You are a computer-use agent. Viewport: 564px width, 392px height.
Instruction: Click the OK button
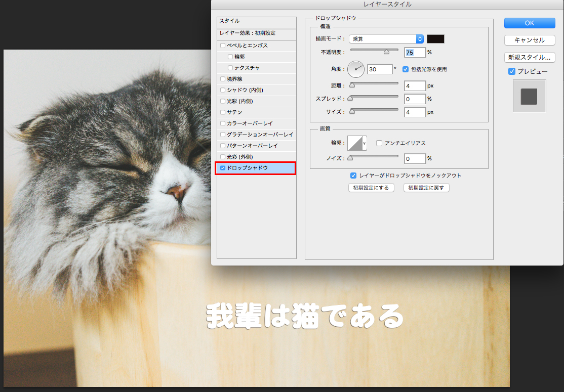tap(530, 23)
